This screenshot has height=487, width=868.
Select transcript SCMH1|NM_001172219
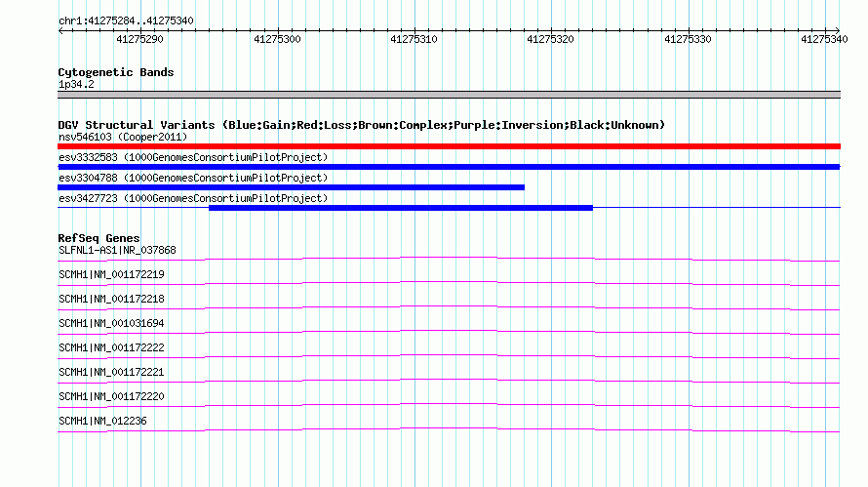pos(111,275)
